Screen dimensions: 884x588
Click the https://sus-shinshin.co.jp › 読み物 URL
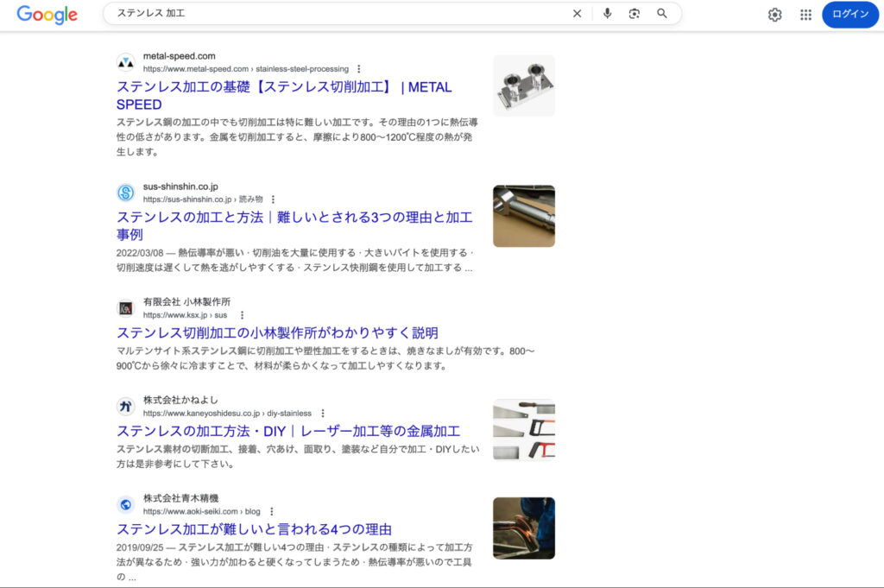click(x=203, y=199)
